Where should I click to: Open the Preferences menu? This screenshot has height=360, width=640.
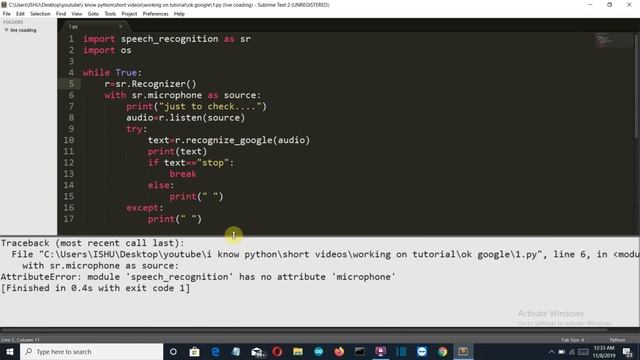pos(156,14)
